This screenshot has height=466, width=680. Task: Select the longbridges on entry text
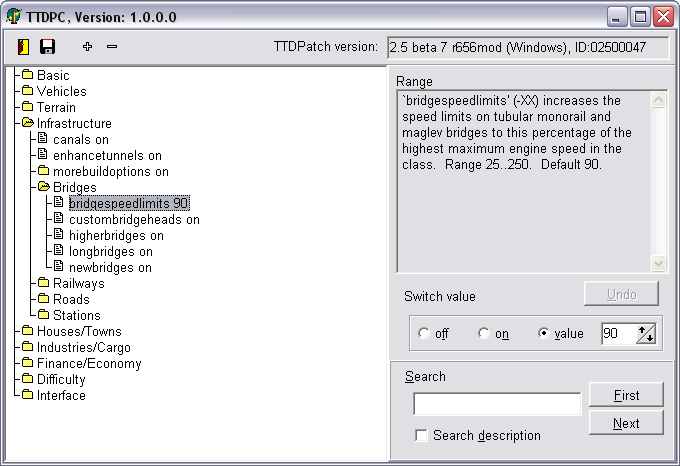tap(111, 252)
